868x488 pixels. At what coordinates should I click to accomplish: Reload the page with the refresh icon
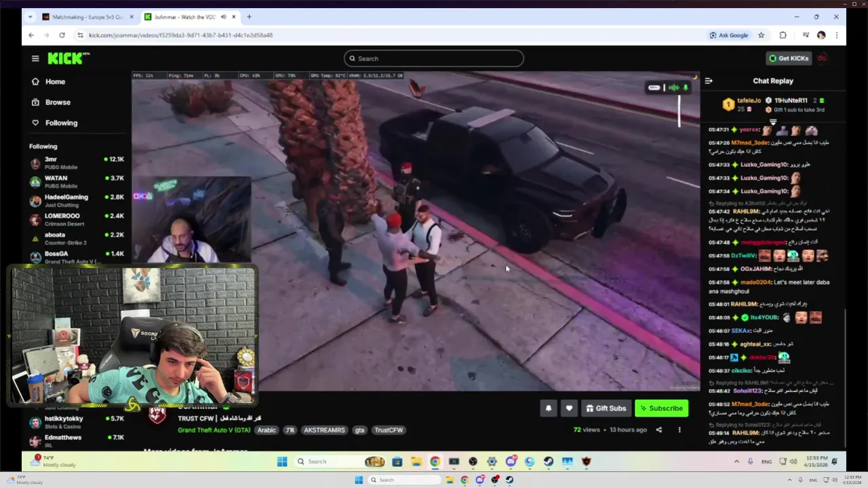click(x=62, y=35)
